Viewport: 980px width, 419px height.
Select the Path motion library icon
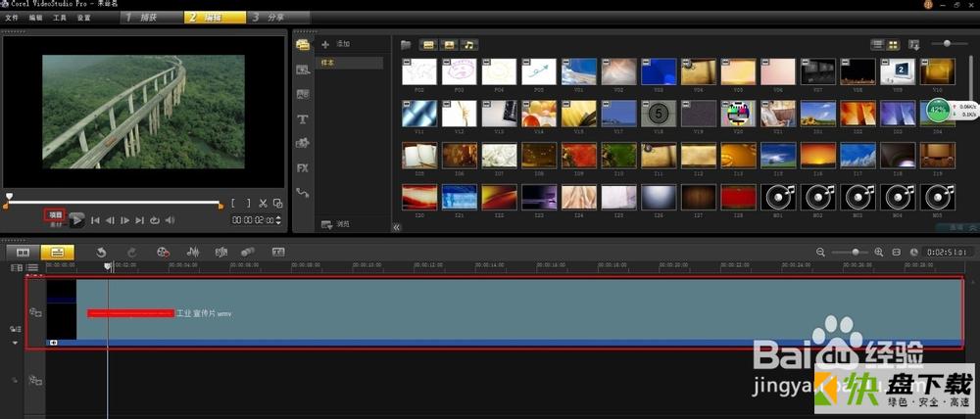pyautogui.click(x=303, y=193)
